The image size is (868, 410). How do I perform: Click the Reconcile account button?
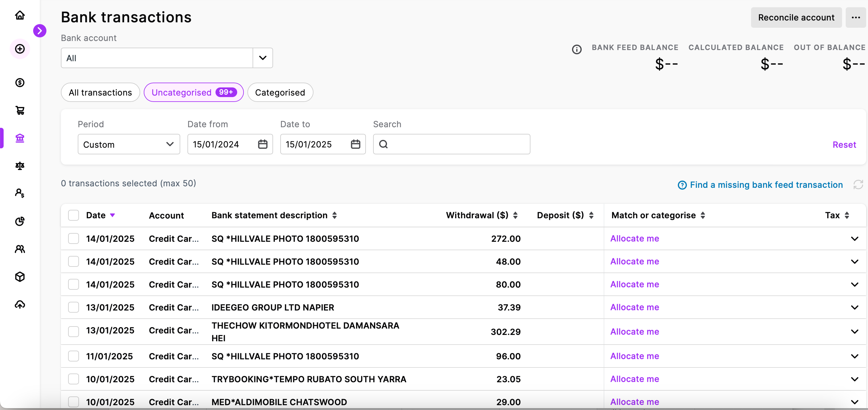click(x=796, y=17)
